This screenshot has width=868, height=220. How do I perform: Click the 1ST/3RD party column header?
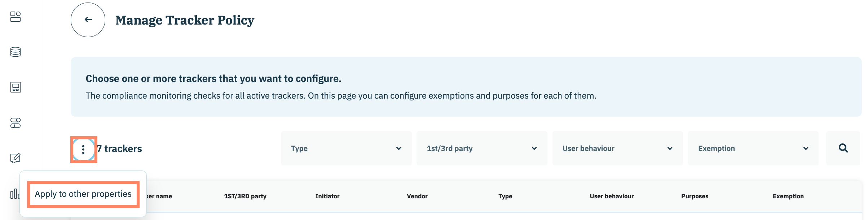click(245, 196)
